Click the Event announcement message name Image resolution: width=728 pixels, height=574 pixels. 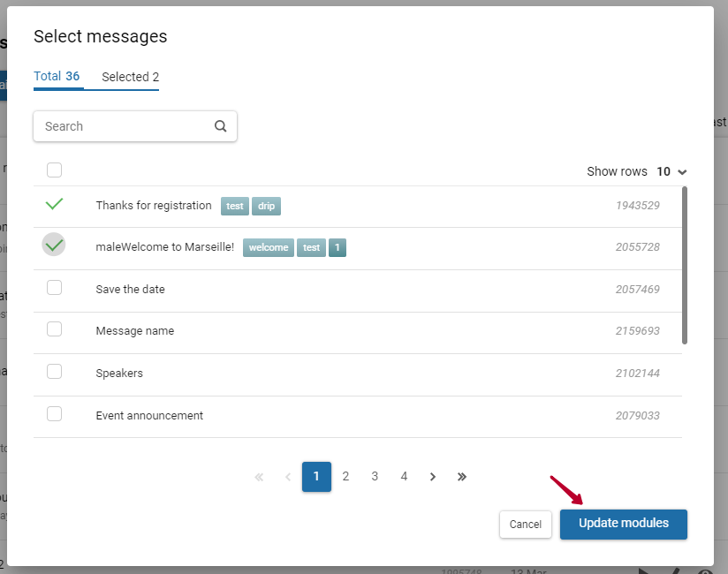point(149,415)
